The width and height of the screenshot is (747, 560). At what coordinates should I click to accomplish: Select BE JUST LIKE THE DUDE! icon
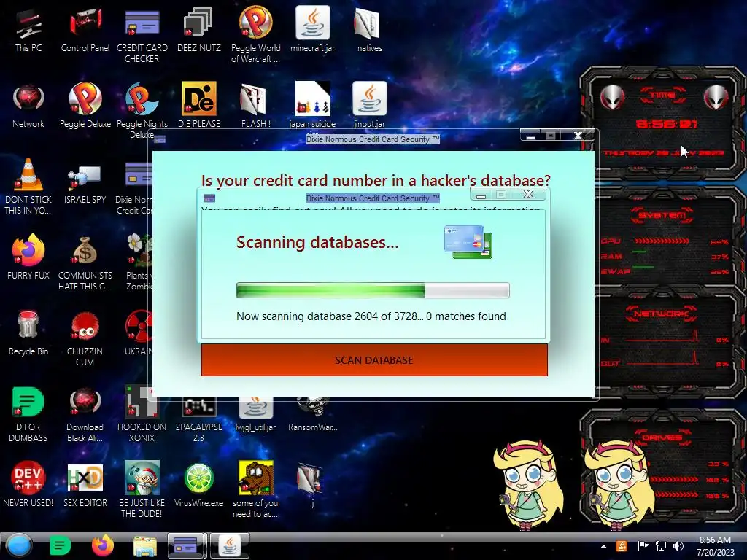[142, 489]
